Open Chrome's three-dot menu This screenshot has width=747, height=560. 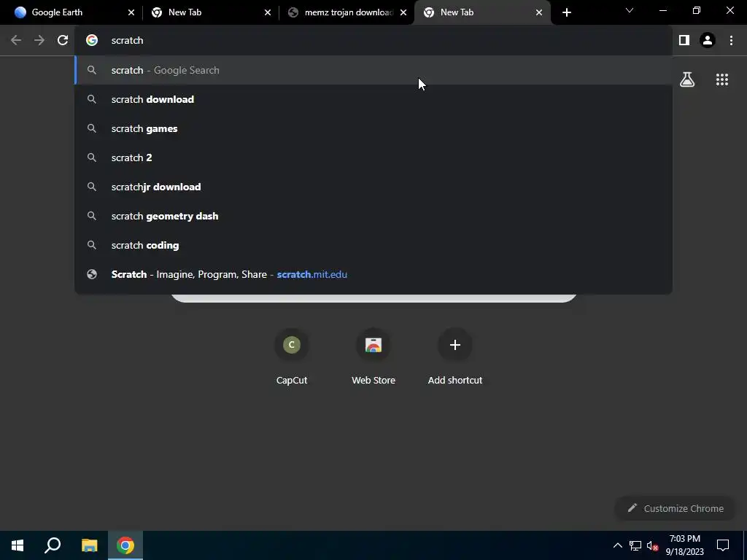click(731, 41)
